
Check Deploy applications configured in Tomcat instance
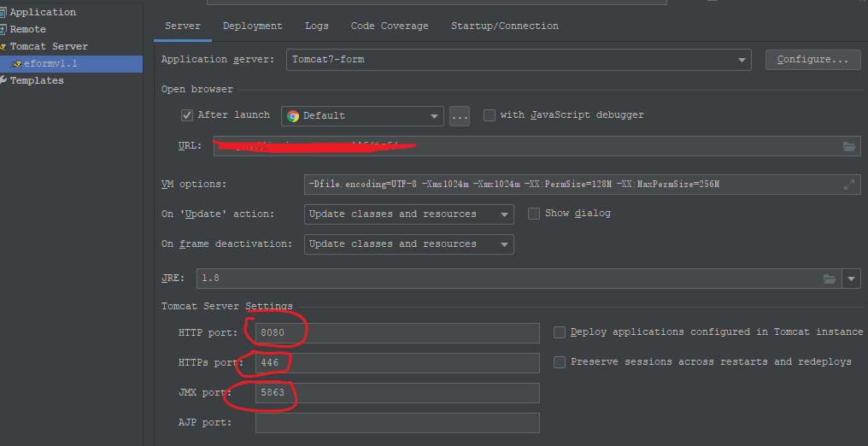560,332
